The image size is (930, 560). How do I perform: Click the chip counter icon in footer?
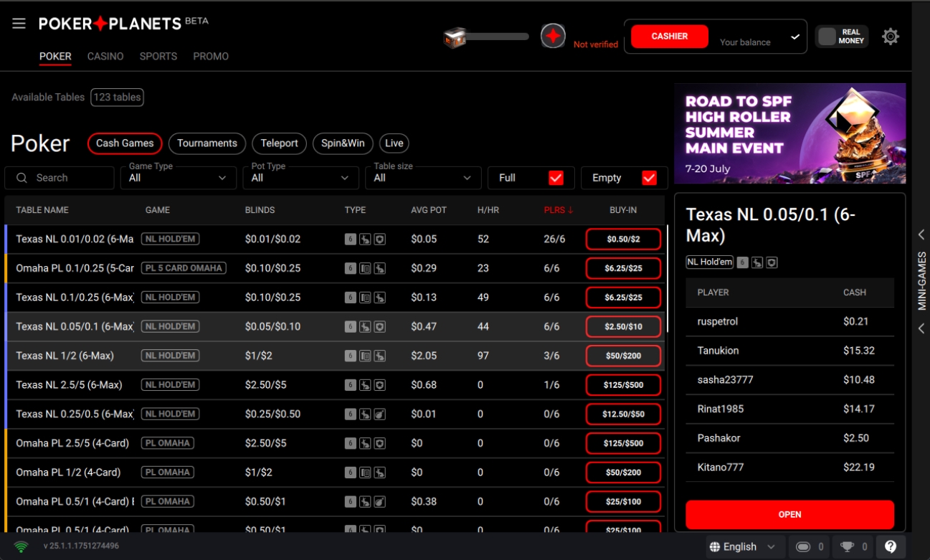coord(803,547)
